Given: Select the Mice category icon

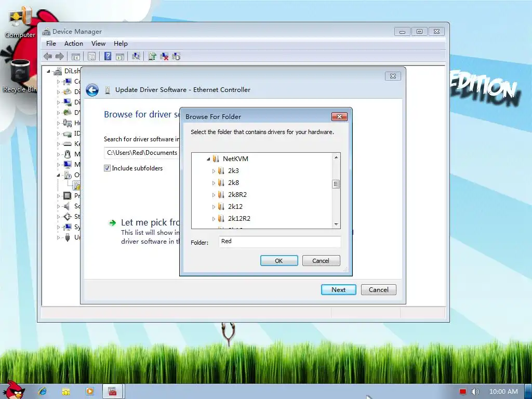Looking at the screenshot, I should 68,154.
